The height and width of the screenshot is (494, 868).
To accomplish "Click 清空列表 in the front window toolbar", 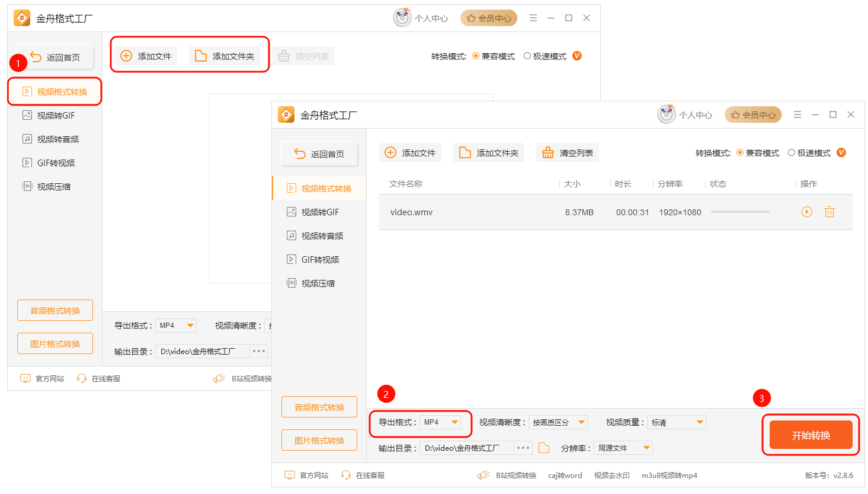I will pos(568,152).
